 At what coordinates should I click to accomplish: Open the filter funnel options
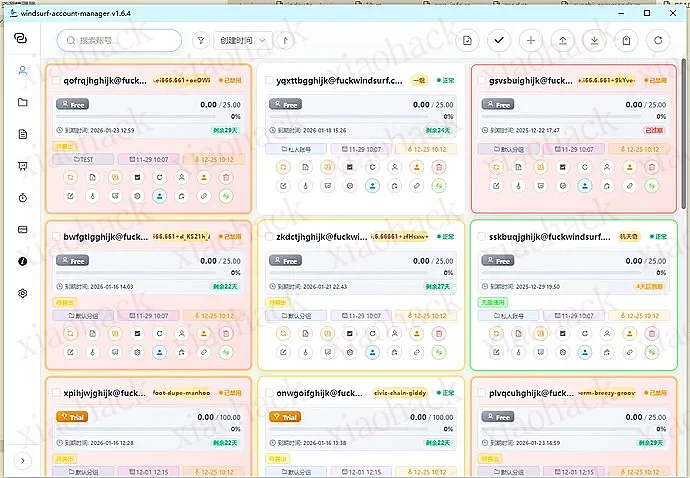pyautogui.click(x=200, y=41)
